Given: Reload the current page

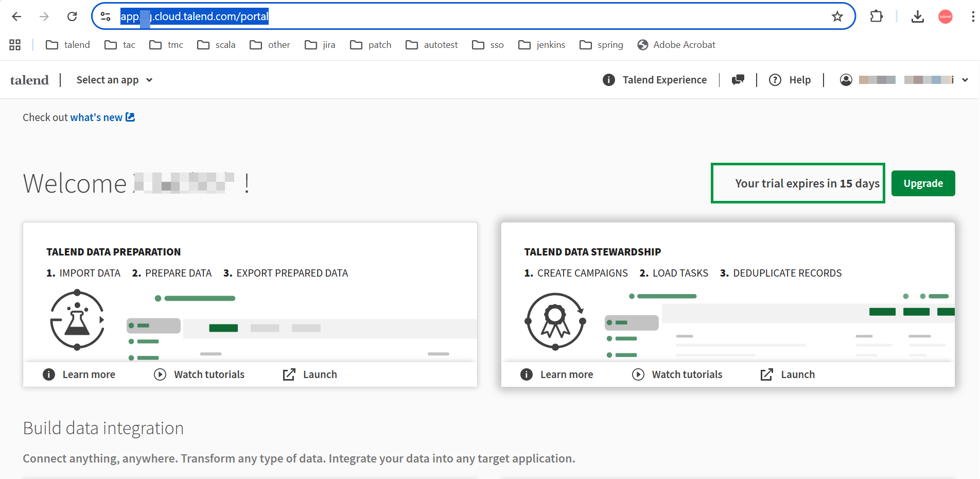Looking at the screenshot, I should (x=72, y=16).
